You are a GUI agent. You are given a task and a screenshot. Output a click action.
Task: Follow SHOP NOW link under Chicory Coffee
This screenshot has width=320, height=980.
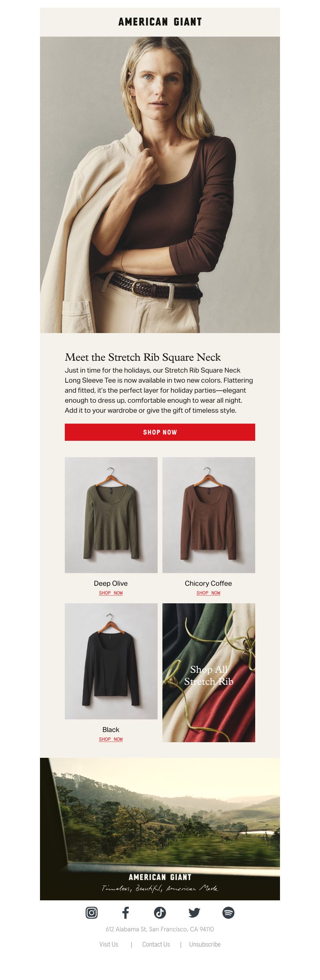pos(208,593)
